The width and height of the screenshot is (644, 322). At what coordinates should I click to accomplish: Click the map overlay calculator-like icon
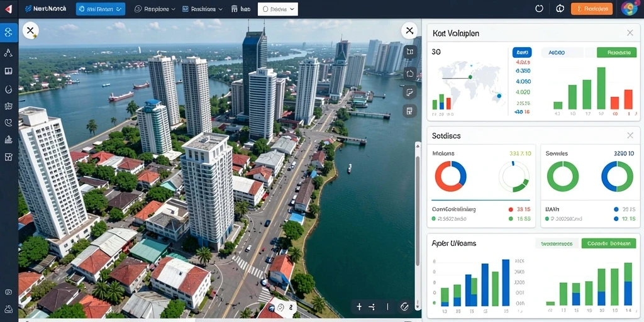click(x=409, y=111)
